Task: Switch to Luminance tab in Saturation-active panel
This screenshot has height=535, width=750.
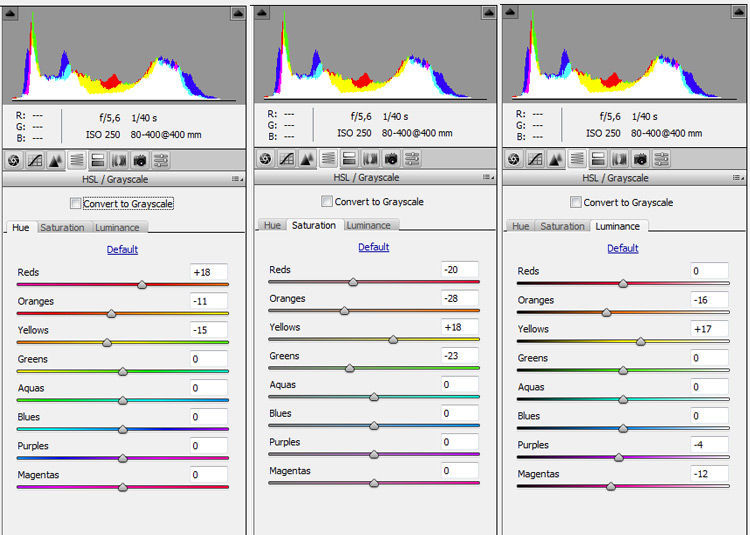Action: [x=368, y=225]
